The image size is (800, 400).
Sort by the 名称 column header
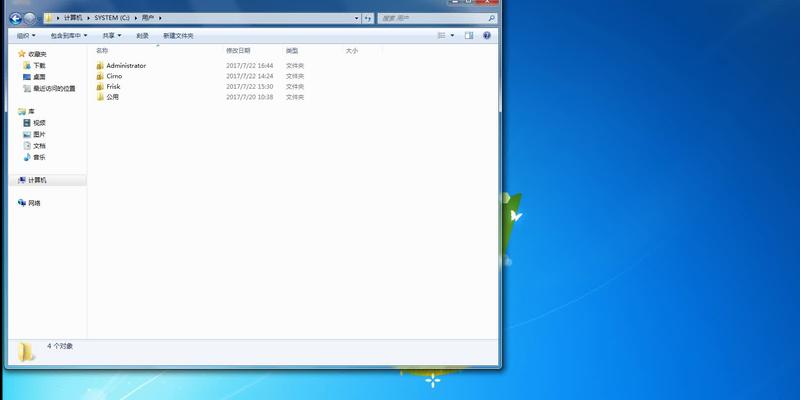point(102,51)
